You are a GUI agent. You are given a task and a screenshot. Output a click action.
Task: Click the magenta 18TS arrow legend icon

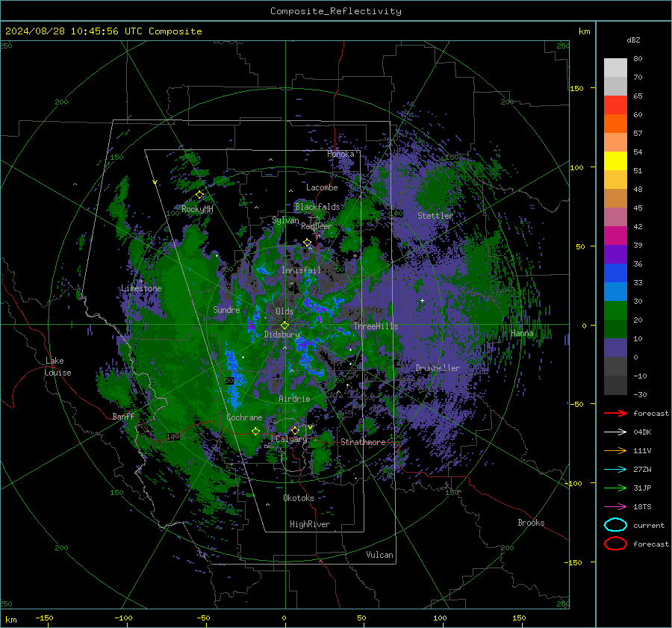[615, 506]
